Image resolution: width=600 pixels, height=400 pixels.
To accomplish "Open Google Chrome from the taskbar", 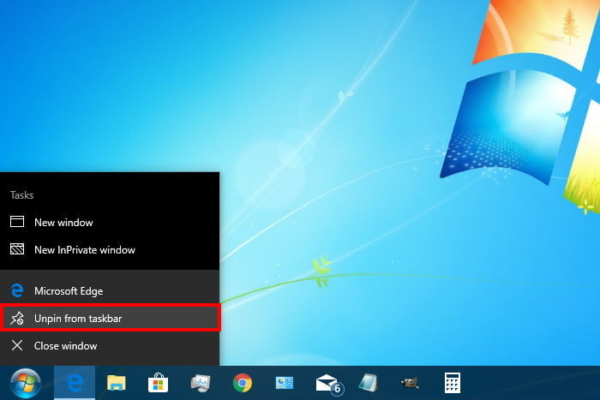I will (242, 383).
